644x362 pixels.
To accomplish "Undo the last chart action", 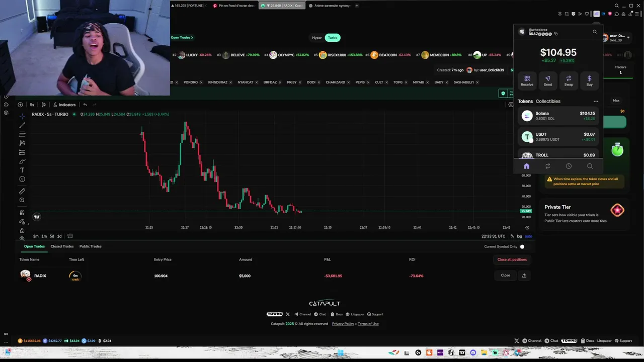I will (85, 105).
